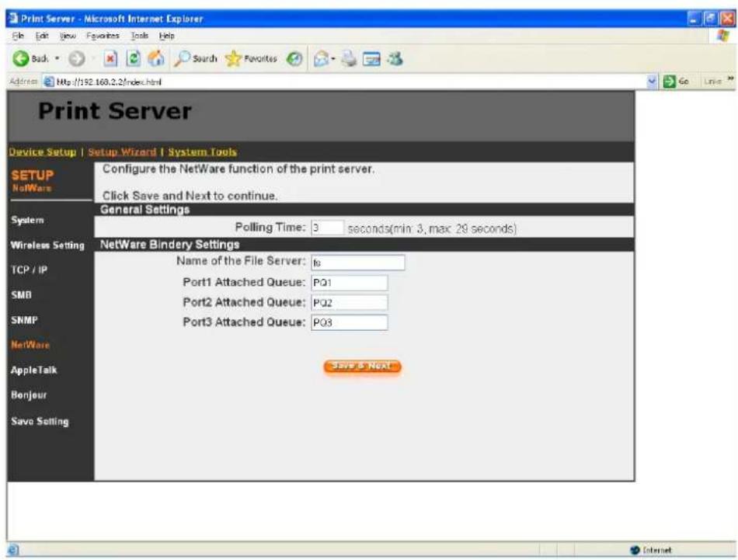
Task: Click the Forward navigation arrow
Action: tap(77, 59)
